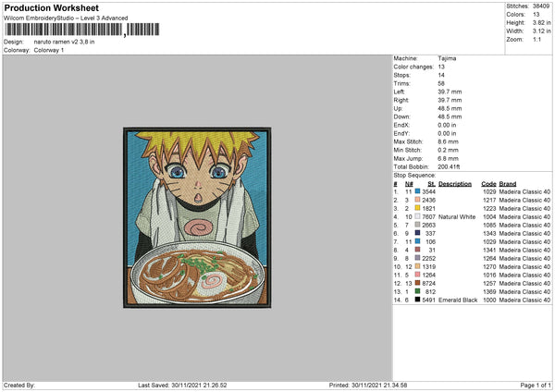Click the 'Created By:' footer label
Image resolution: width=555 pixels, height=392 pixels.
[19, 385]
